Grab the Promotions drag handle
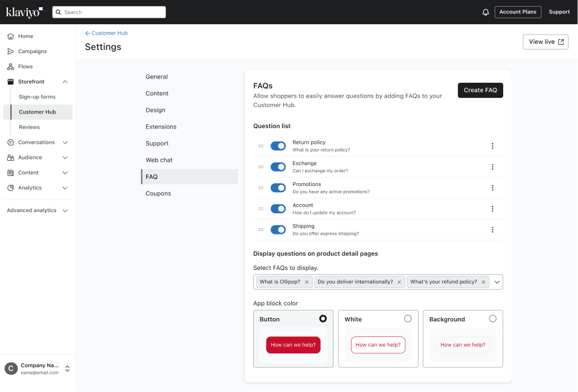The width and height of the screenshot is (578, 392). 261,188
